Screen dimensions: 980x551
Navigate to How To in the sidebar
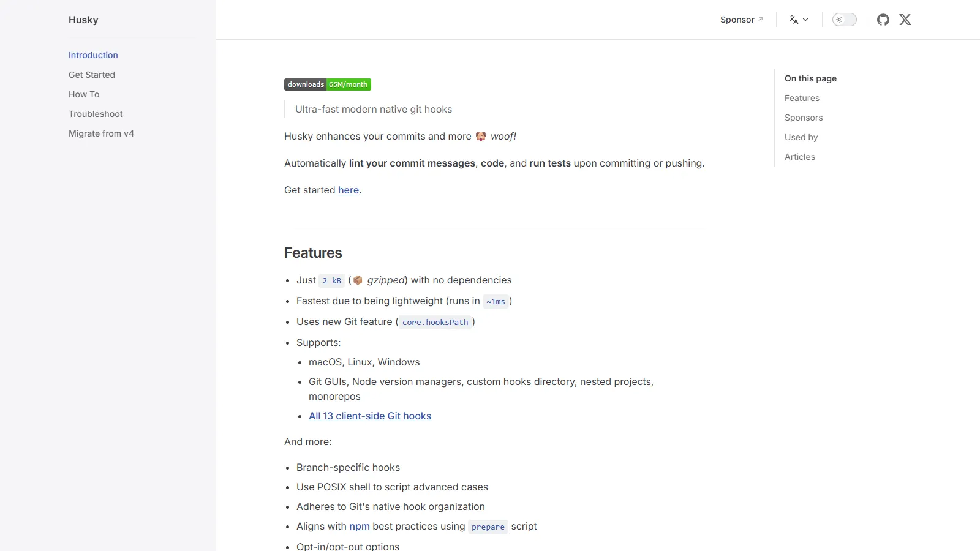(84, 94)
